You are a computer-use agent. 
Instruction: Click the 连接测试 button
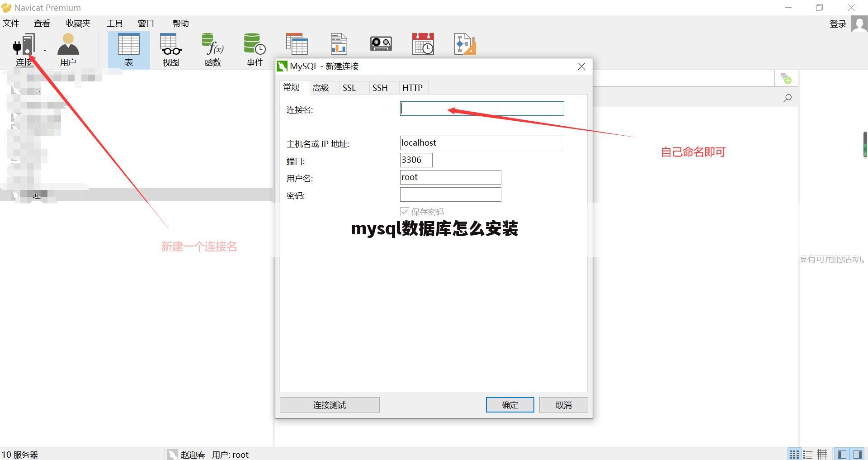tap(330, 405)
